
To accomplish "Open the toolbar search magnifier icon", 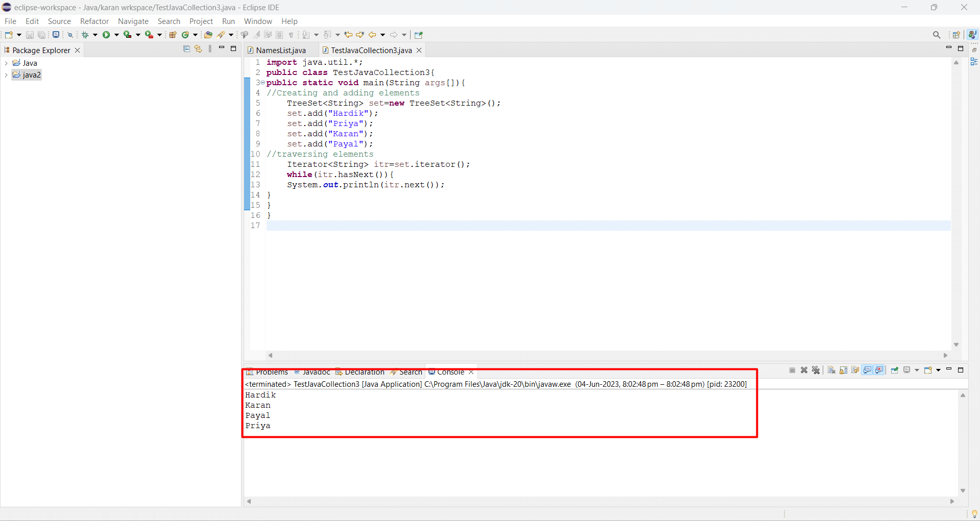I will coord(936,35).
